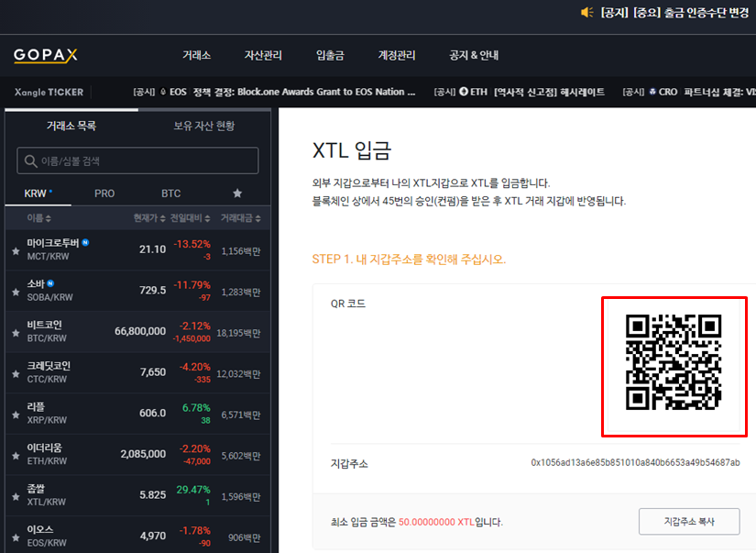Sort list by 전일대비 column
This screenshot has height=553, width=756.
point(190,218)
